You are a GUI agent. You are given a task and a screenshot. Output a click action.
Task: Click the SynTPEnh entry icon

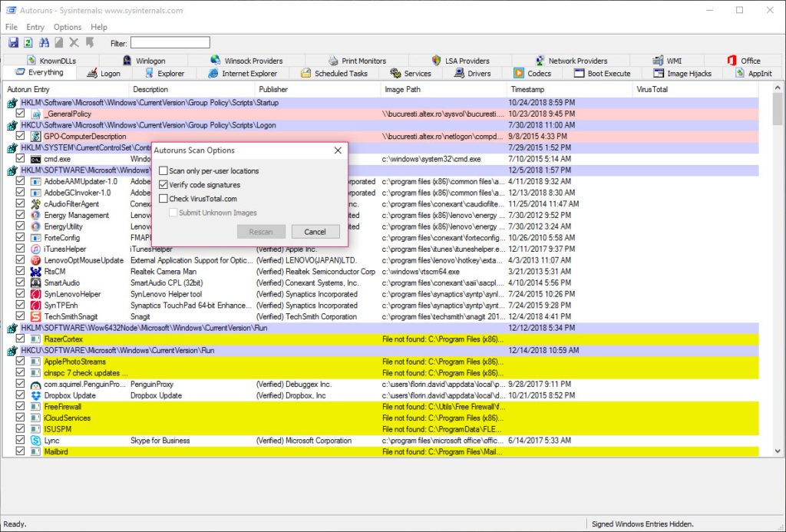click(x=35, y=306)
